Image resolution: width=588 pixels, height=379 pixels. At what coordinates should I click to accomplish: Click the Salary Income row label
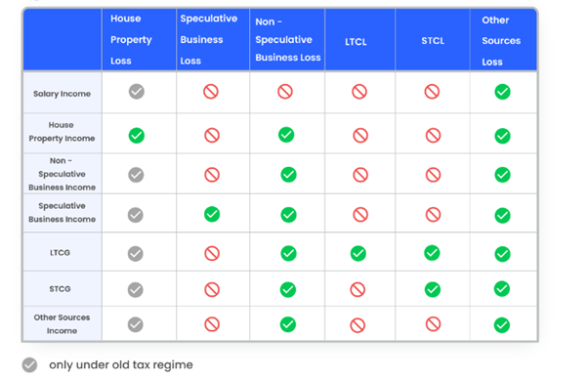62,94
